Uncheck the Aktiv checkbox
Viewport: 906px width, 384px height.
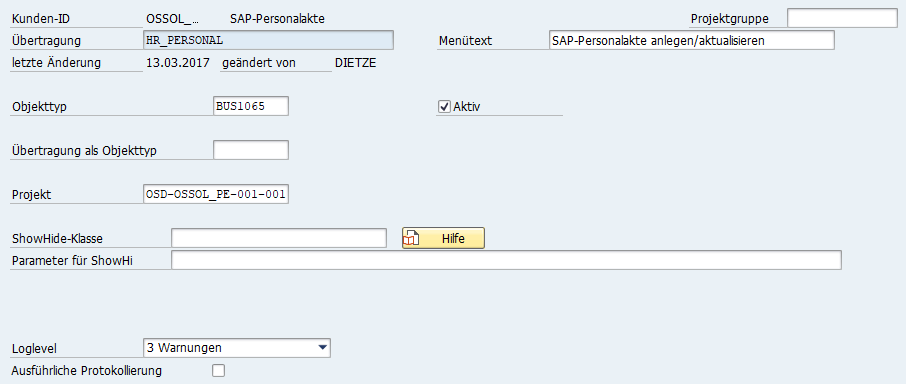444,107
